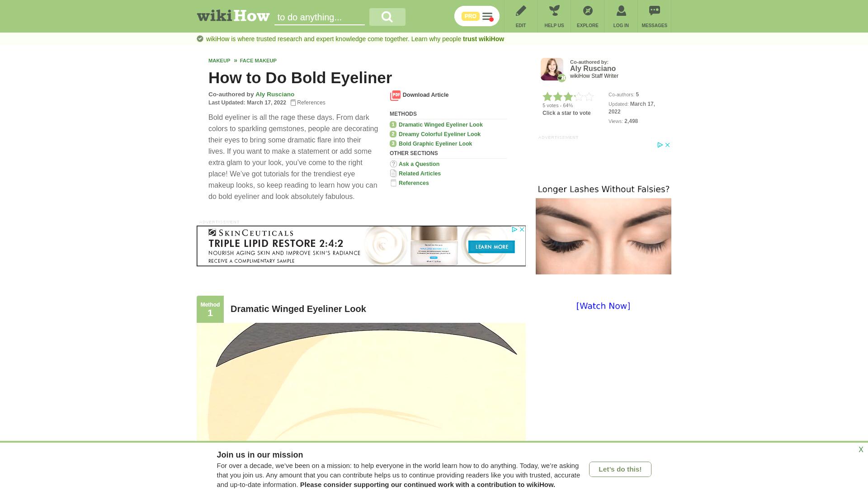This screenshot has height=496, width=868.
Task: Open the Face Makeup breadcrumb category
Action: click(258, 61)
